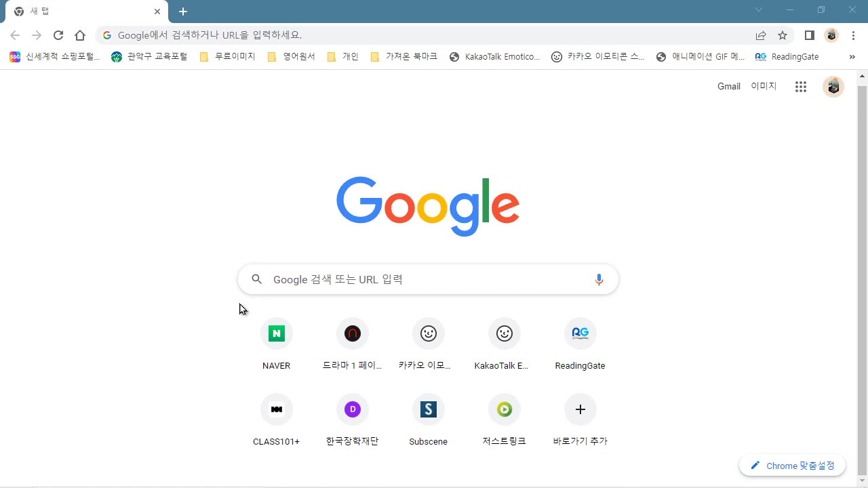868x488 pixels.
Task: Click the Google profile avatar
Action: [x=833, y=86]
